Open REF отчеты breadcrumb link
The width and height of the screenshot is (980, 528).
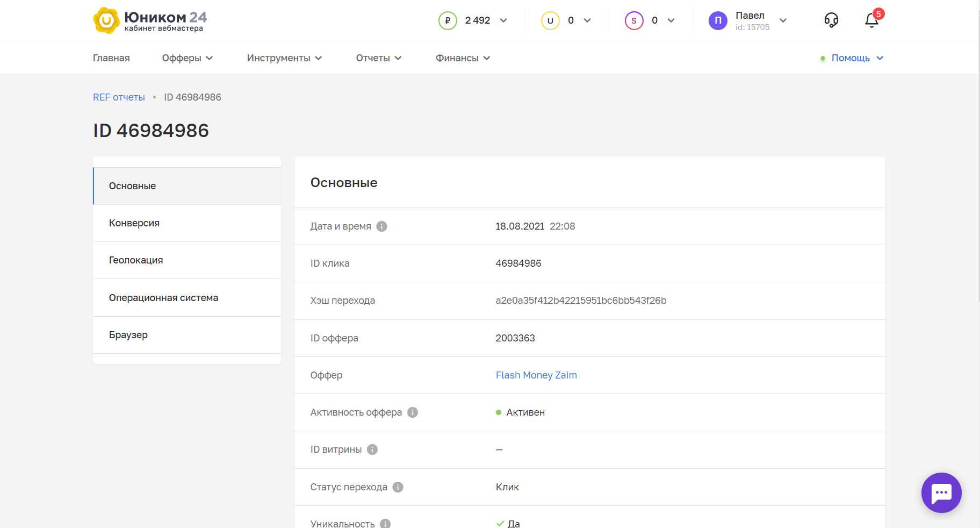coord(119,97)
